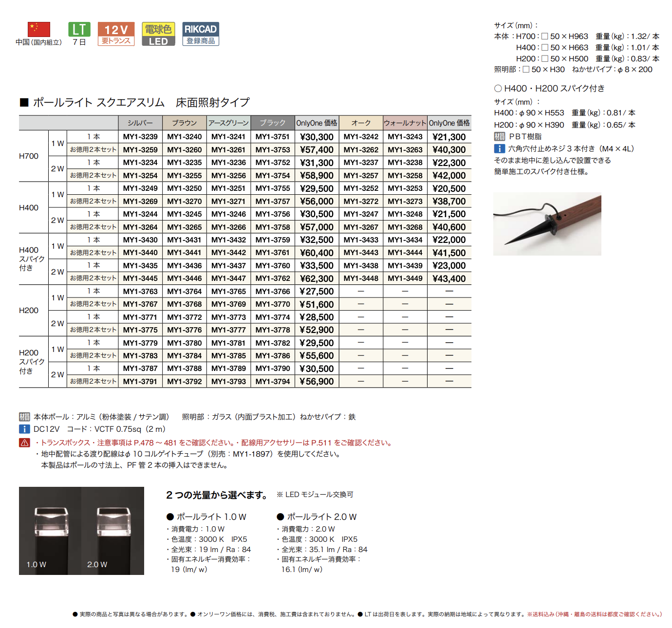Viewport: 672px width, 628px height.
Task: Click the bullet before ポールライト 1.0 W
Action: tap(170, 517)
